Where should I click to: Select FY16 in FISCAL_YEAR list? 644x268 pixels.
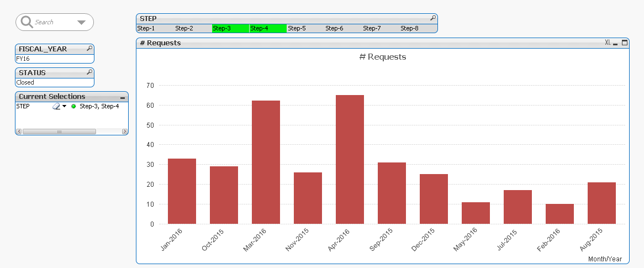point(55,59)
